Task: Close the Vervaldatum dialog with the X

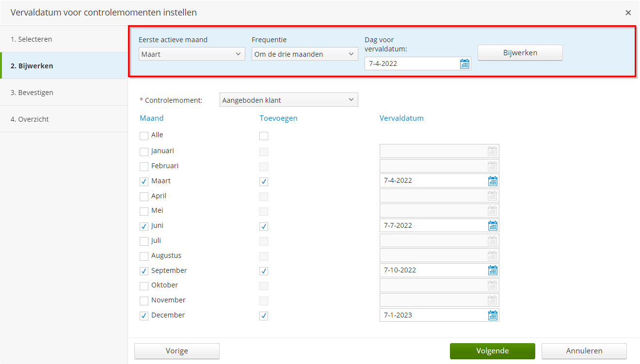Action: coord(628,13)
